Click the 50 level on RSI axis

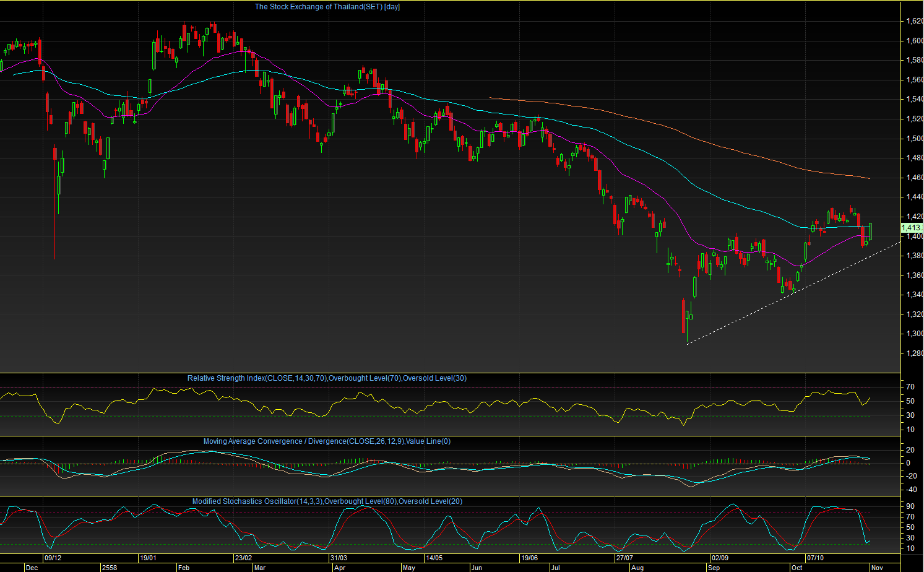pos(910,401)
